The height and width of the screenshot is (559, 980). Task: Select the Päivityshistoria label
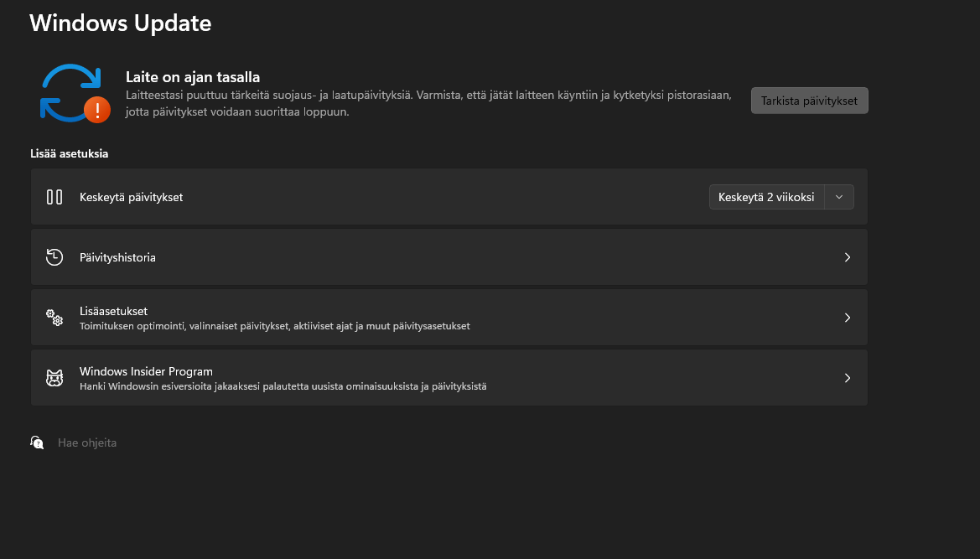(x=117, y=257)
